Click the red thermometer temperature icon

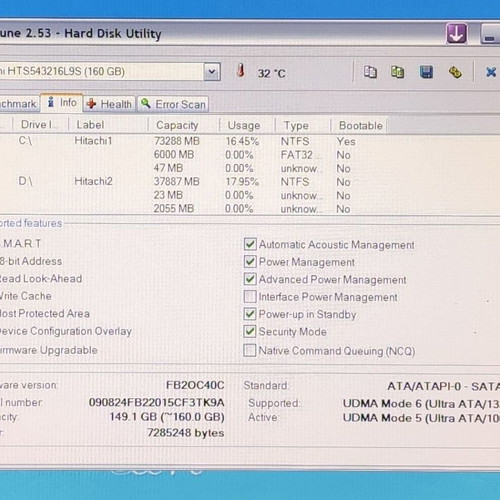[241, 71]
